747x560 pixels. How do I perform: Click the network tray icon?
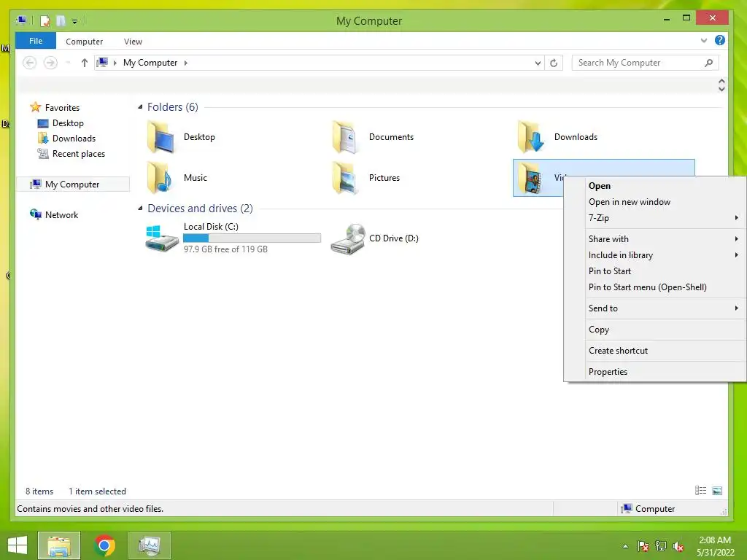[661, 546]
